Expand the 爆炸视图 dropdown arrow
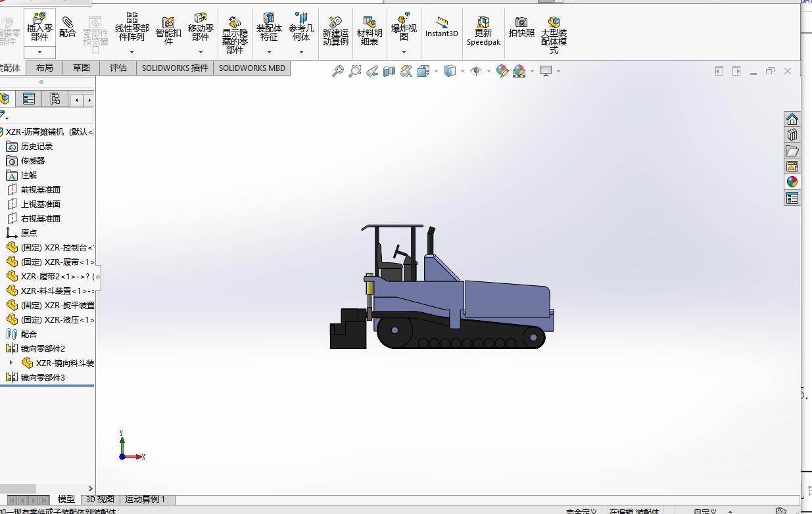The height and width of the screenshot is (514, 812). [404, 52]
